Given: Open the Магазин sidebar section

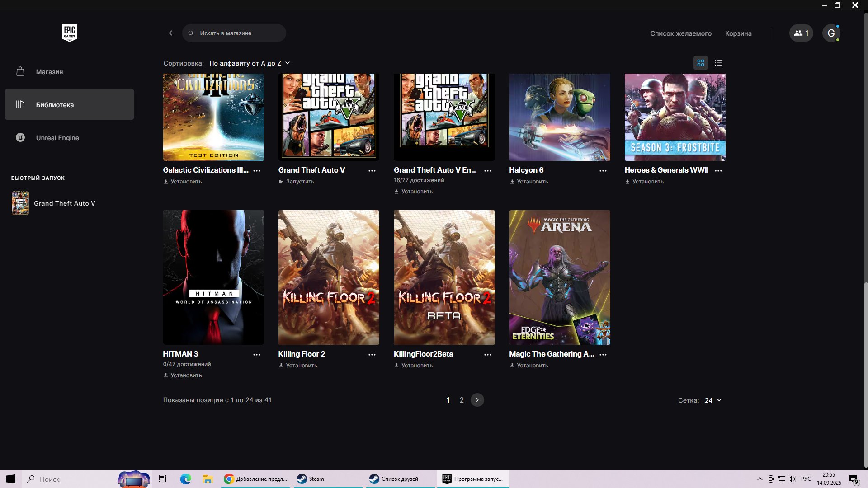Looking at the screenshot, I should (49, 72).
